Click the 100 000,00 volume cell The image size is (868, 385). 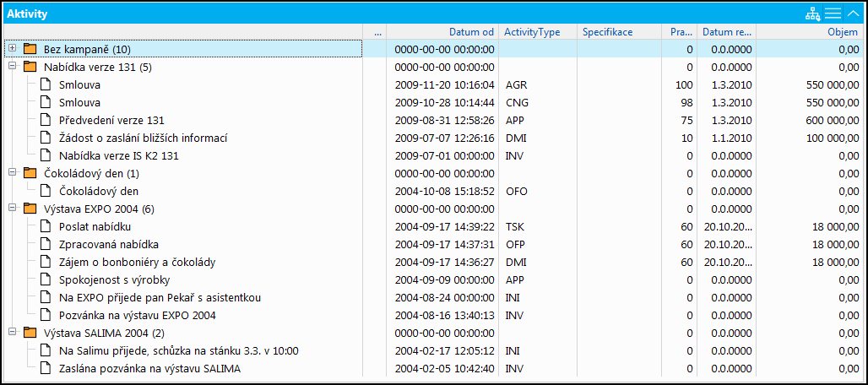coord(810,138)
